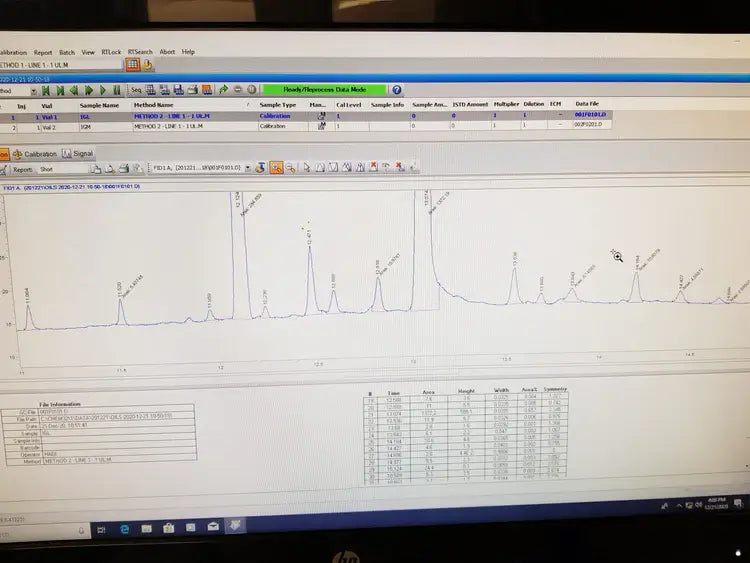
Task: Open the Report style Short dropdown
Action: [x=83, y=169]
